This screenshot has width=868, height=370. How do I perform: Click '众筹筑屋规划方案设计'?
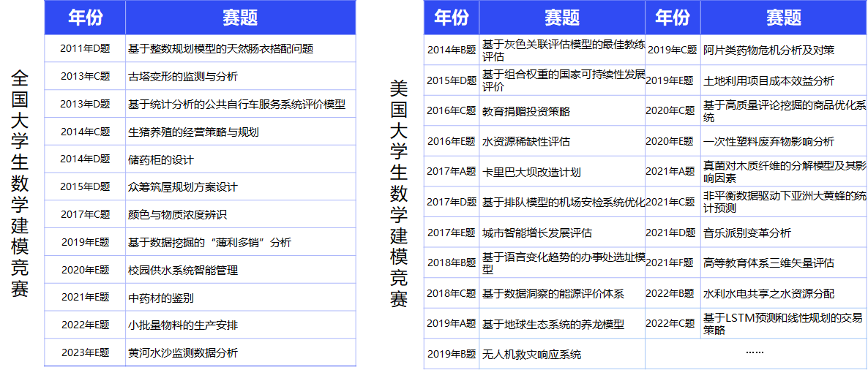183,187
